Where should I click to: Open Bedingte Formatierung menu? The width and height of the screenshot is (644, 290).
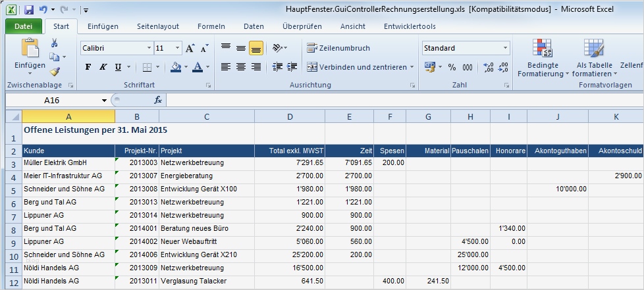tap(543, 58)
